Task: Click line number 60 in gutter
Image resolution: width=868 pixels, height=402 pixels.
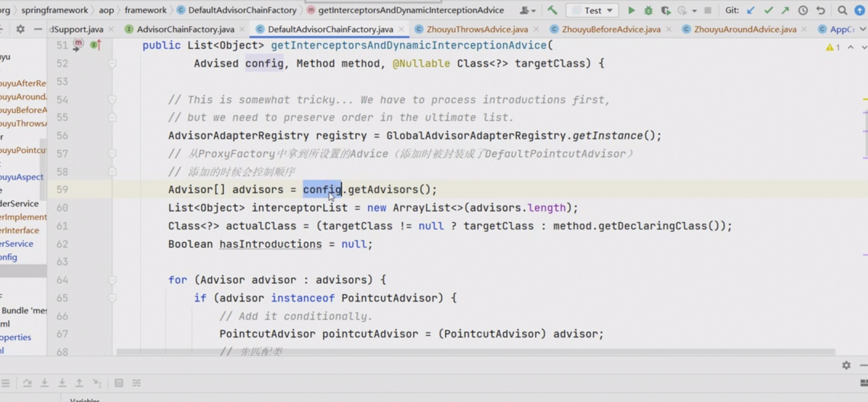Action: (62, 207)
